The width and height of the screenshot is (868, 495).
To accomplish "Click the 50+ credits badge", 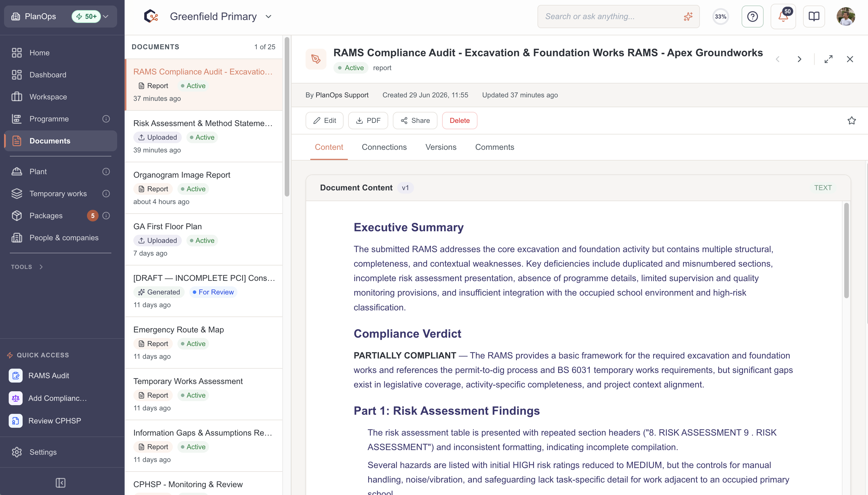I will click(86, 16).
